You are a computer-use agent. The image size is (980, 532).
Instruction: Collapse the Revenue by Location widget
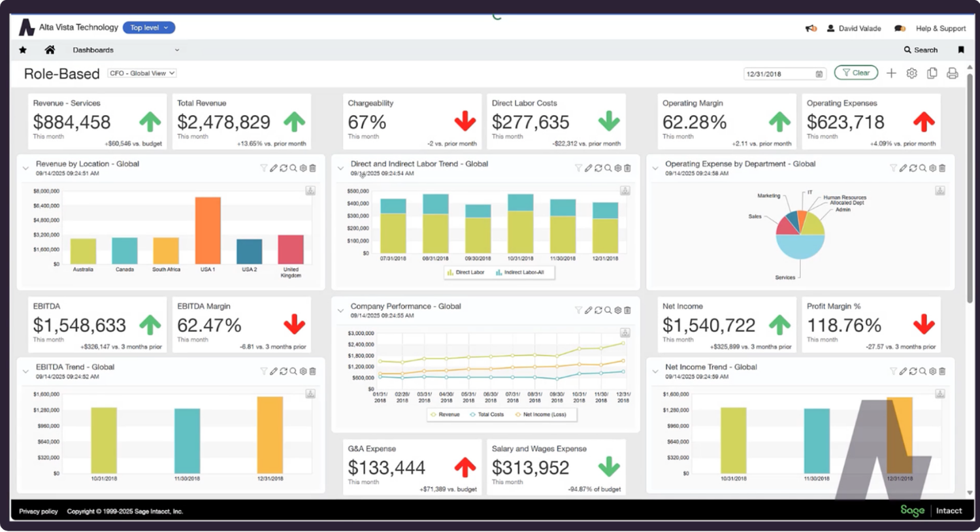tap(25, 168)
